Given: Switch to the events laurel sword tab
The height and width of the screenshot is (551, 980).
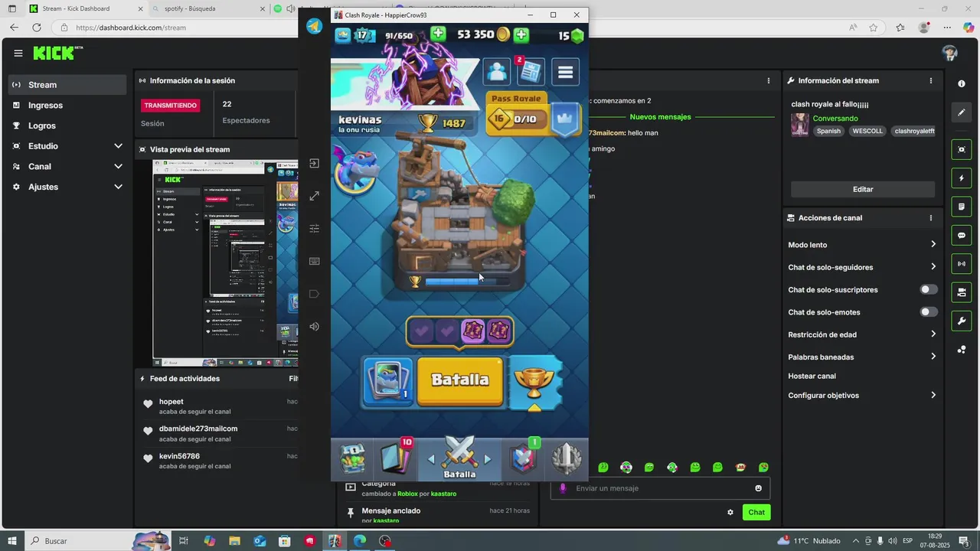Looking at the screenshot, I should (567, 458).
